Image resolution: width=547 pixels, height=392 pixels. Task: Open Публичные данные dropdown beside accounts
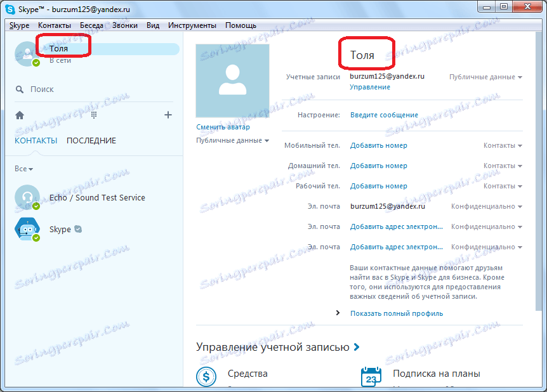click(x=485, y=77)
